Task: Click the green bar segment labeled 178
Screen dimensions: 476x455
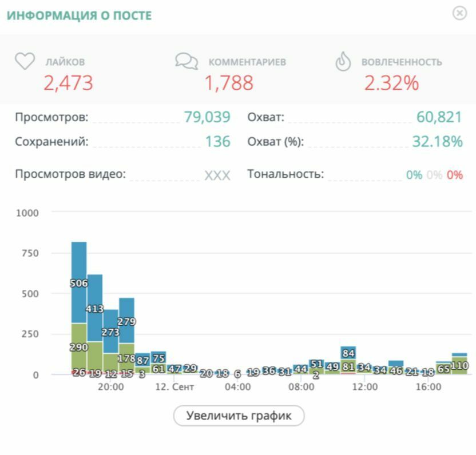Action: [x=126, y=358]
